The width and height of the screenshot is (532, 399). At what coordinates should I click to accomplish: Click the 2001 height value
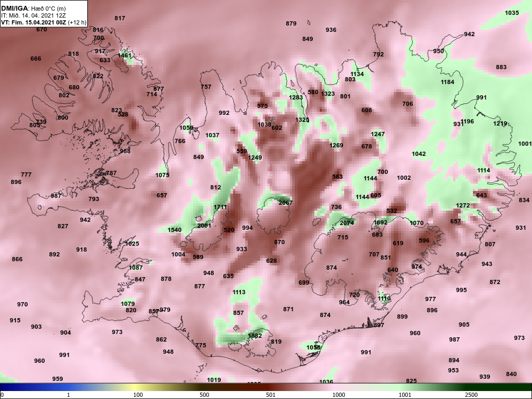tap(204, 226)
